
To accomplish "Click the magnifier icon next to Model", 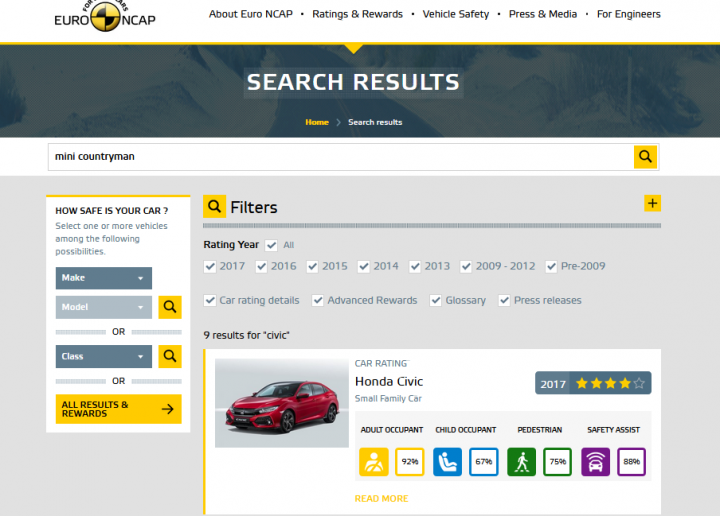I will [170, 307].
